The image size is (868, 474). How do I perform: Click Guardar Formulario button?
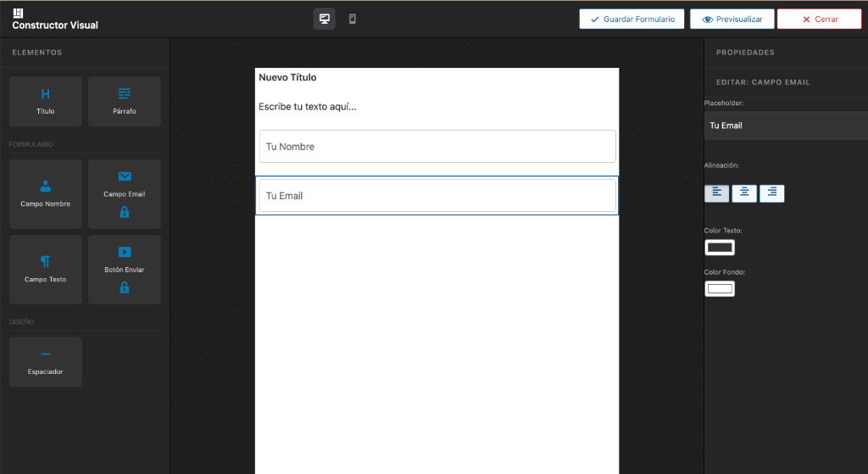point(632,19)
